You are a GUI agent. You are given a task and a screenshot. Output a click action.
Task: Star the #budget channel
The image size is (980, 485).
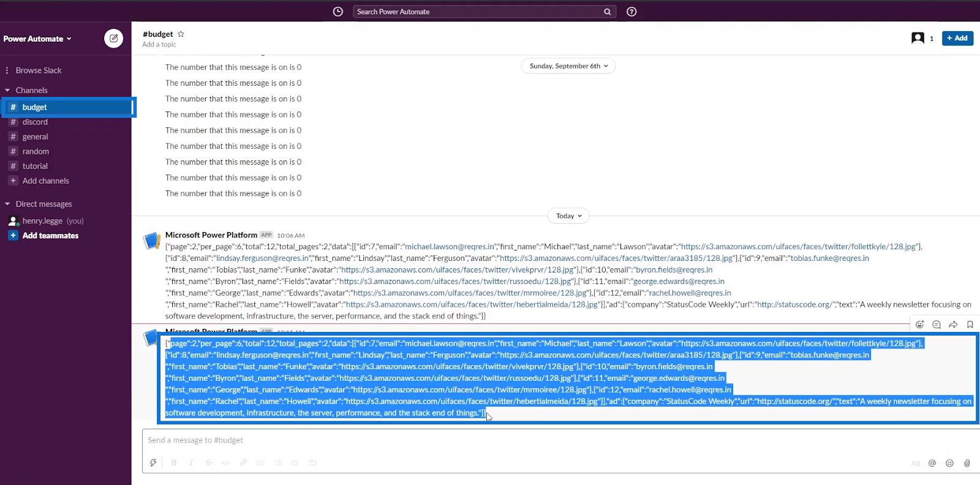click(181, 34)
